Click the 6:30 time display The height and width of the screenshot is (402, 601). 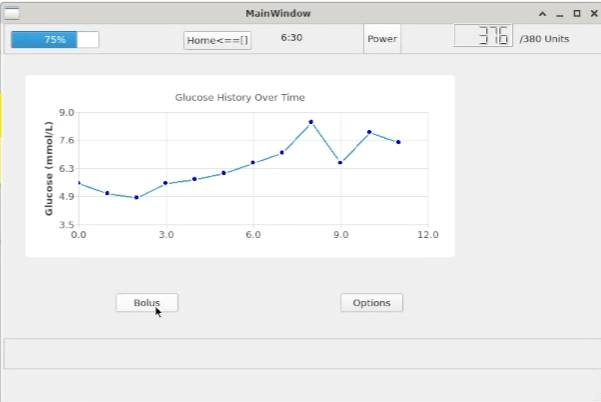292,38
